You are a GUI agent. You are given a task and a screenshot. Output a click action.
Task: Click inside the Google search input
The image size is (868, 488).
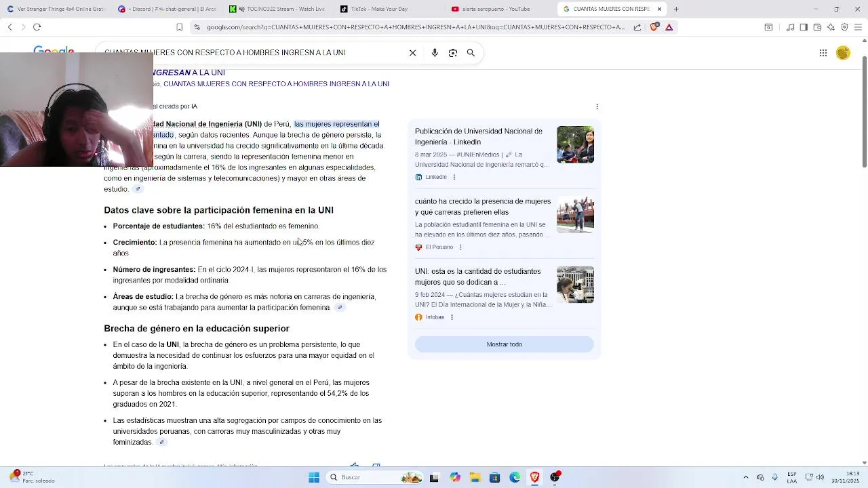252,53
